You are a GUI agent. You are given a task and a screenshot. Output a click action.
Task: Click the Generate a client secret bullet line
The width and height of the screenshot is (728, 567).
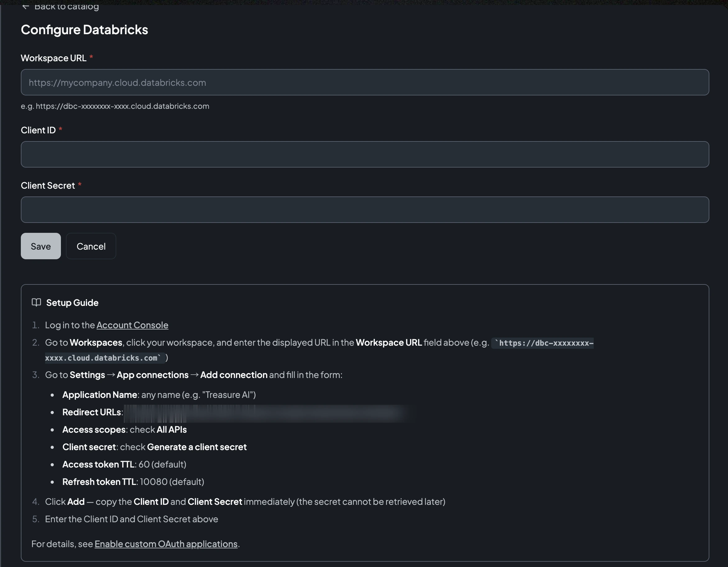[154, 447]
